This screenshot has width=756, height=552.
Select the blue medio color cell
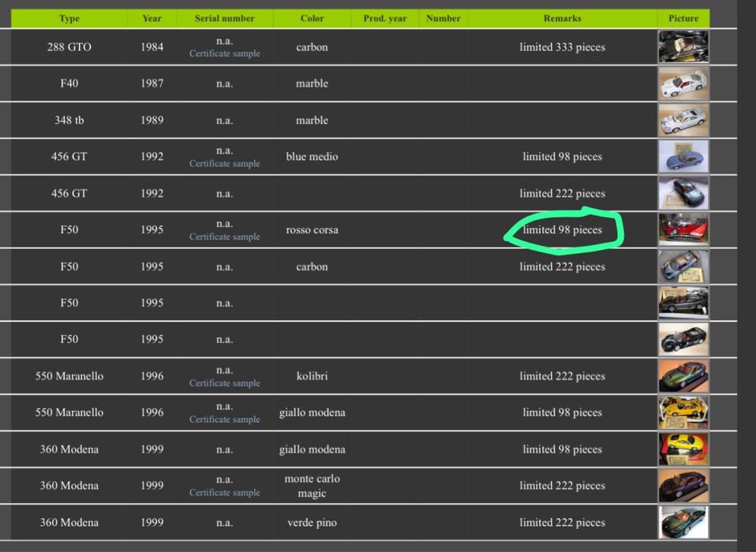(x=312, y=157)
